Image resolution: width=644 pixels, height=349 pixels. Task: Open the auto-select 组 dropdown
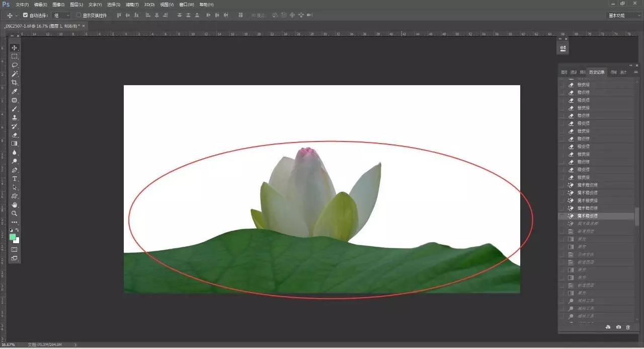pos(61,15)
